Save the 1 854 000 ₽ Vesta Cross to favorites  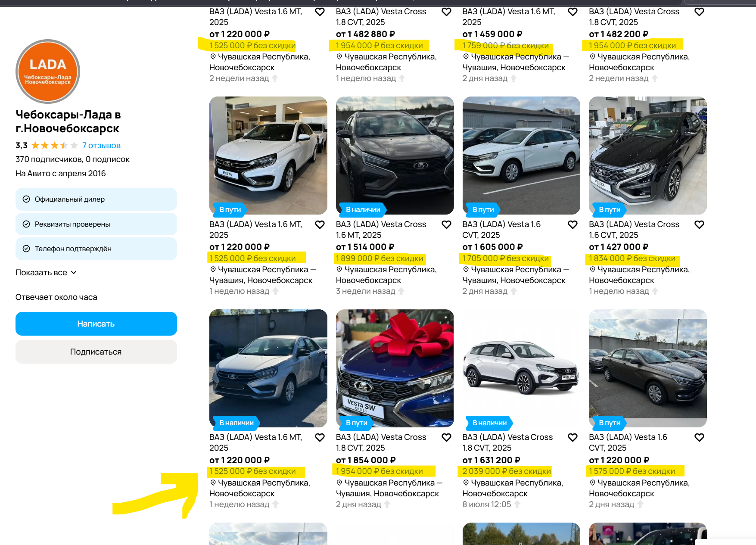(446, 437)
